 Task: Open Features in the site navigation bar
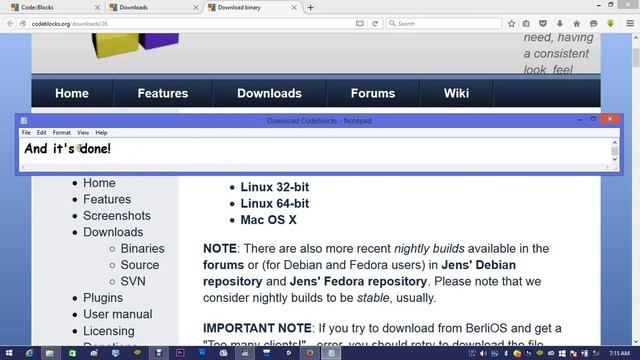tap(162, 93)
